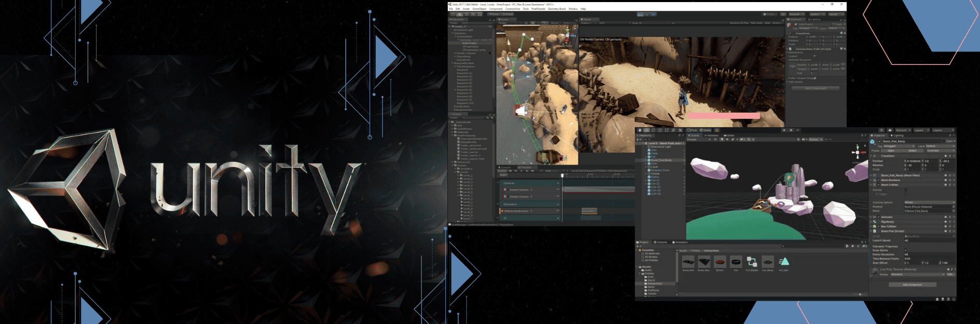Select the Button prefab icon in Interactions
Image resolution: width=980 pixels, height=324 pixels.
[x=719, y=262]
